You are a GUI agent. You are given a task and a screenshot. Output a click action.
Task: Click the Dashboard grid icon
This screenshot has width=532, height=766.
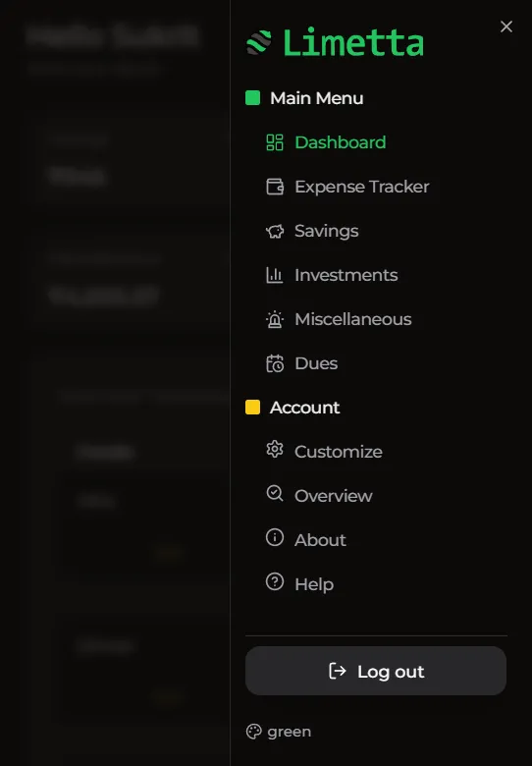[275, 142]
